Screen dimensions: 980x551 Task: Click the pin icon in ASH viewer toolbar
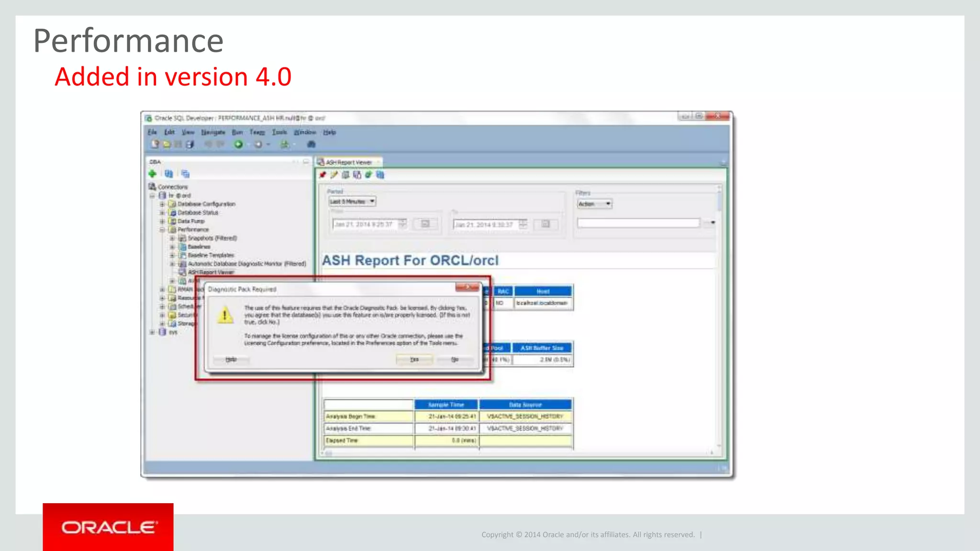(323, 175)
